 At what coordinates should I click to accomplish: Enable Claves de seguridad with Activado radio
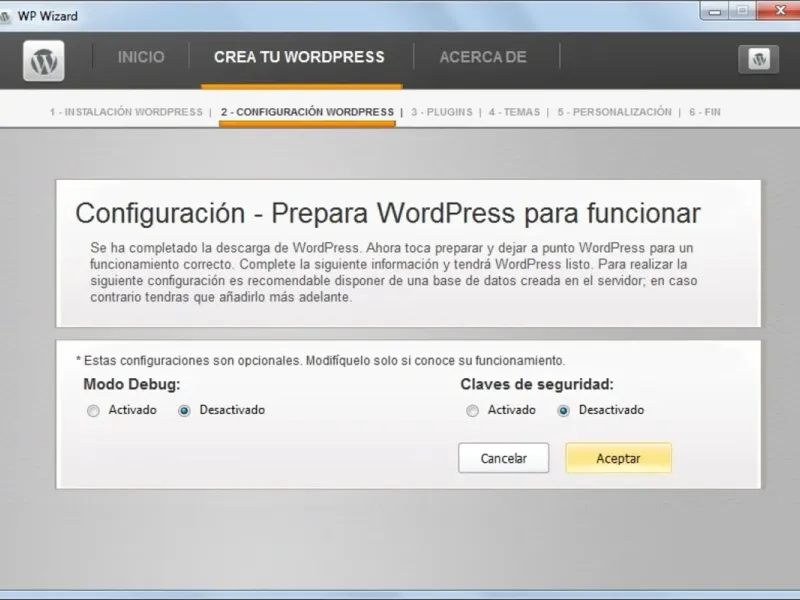coord(472,411)
